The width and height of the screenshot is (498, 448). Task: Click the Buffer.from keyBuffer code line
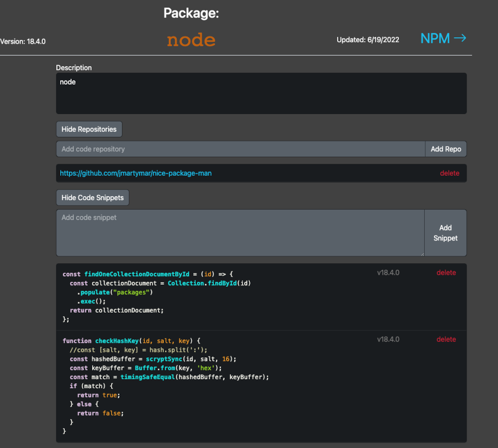146,368
